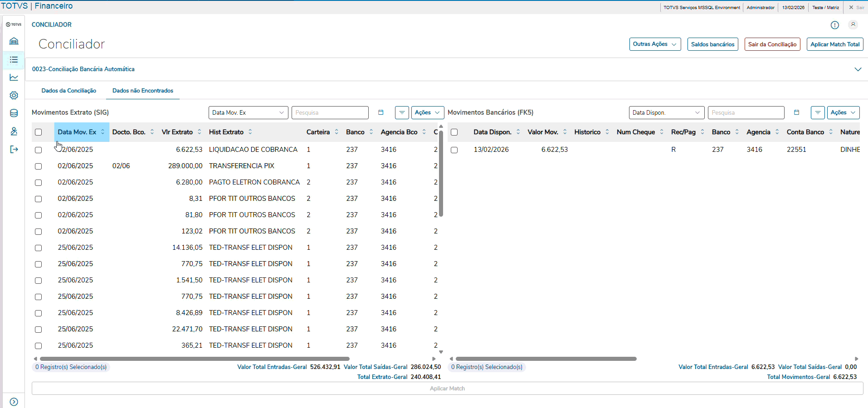Open the Data Dispon. search field dropdown
This screenshot has height=408, width=868.
(666, 112)
